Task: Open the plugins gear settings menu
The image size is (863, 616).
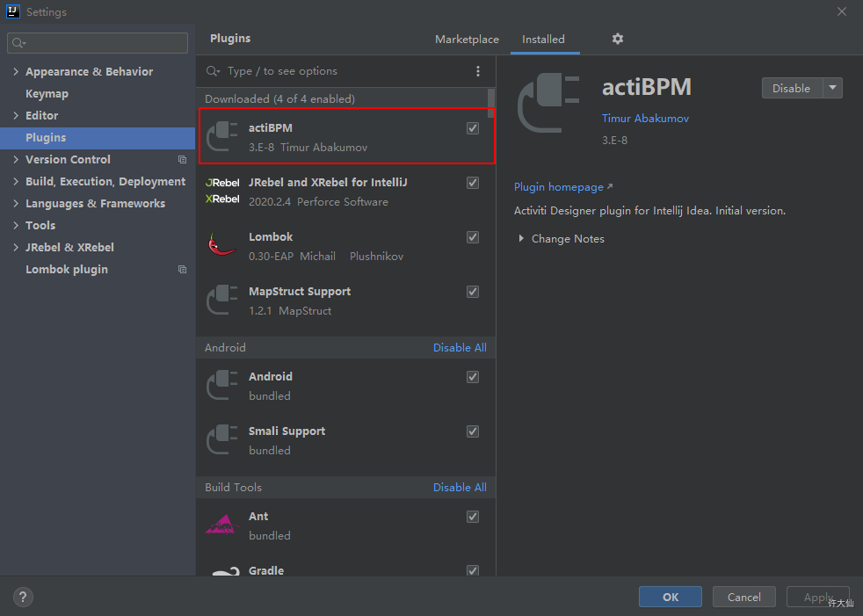Action: 618,39
